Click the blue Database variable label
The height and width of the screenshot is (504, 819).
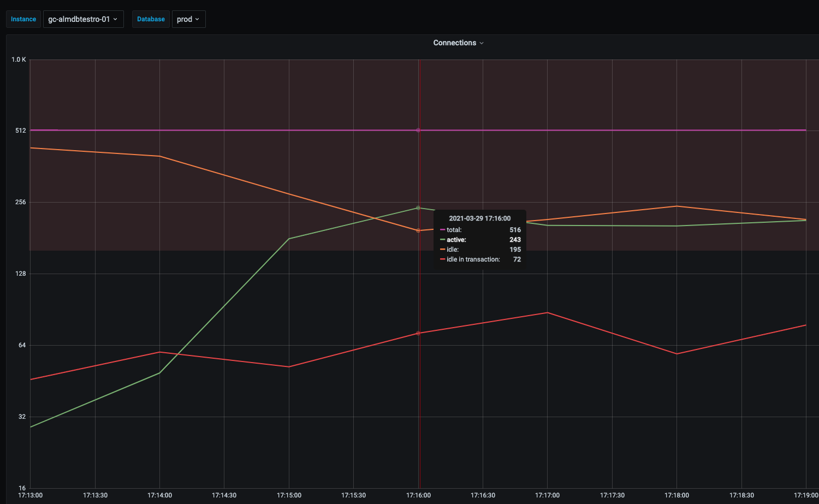pos(151,19)
